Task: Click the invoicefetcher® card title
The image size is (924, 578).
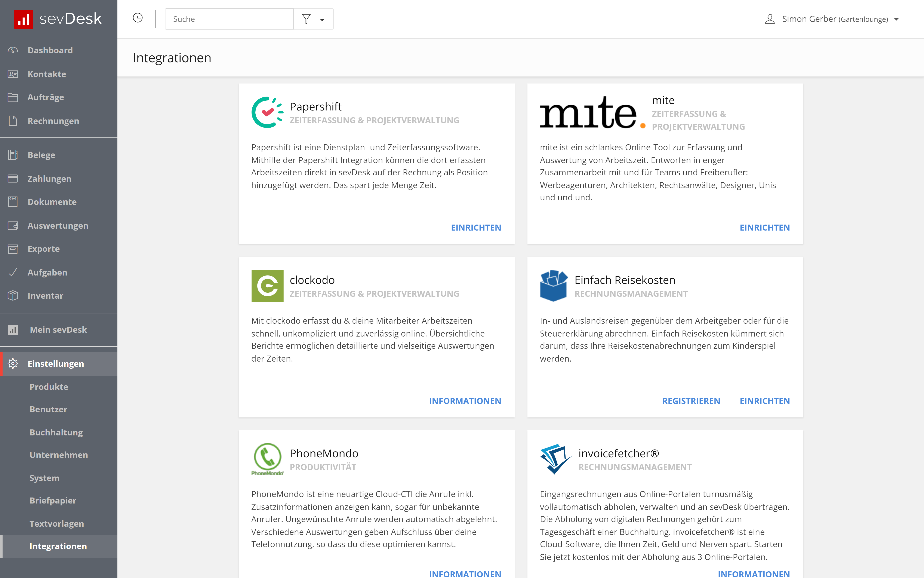Action: point(619,453)
